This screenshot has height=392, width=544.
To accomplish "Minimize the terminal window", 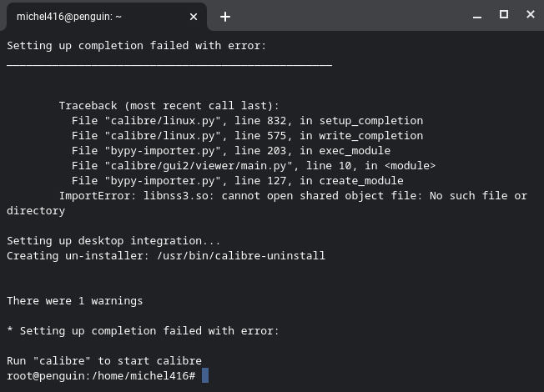I will click(x=476, y=15).
